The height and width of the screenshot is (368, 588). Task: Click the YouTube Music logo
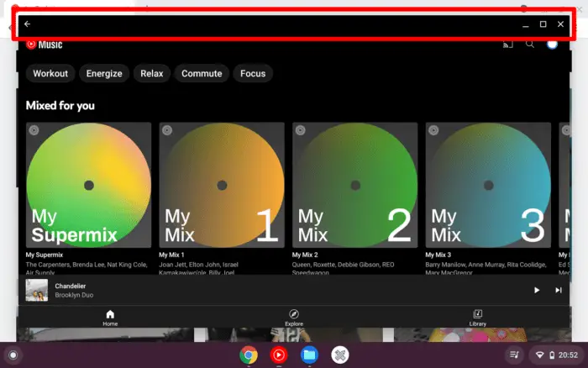click(45, 45)
